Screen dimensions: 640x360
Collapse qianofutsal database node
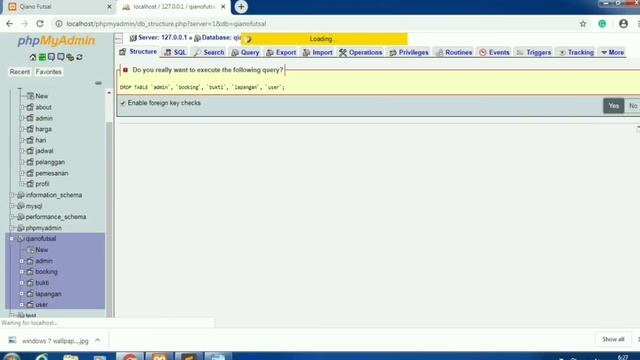pos(12,238)
